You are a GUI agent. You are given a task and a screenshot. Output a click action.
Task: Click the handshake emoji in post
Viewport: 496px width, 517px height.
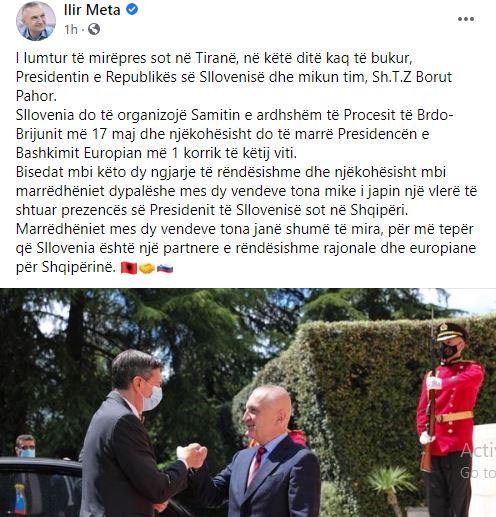click(x=147, y=268)
